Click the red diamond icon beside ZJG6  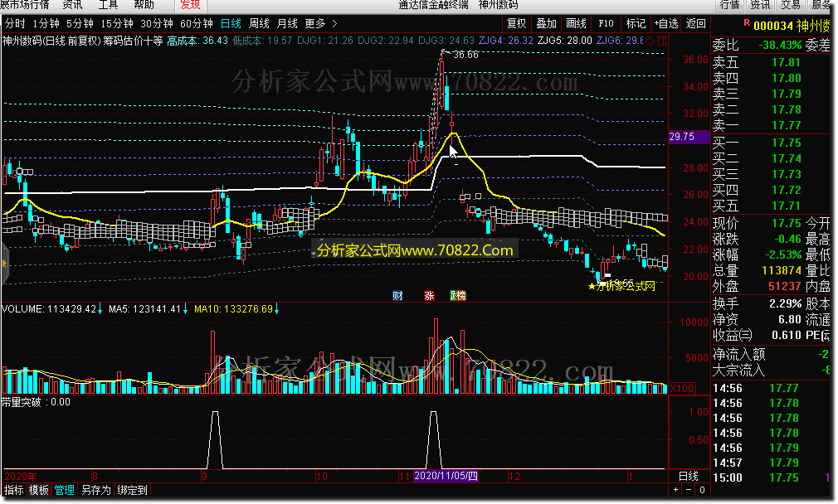click(x=650, y=41)
